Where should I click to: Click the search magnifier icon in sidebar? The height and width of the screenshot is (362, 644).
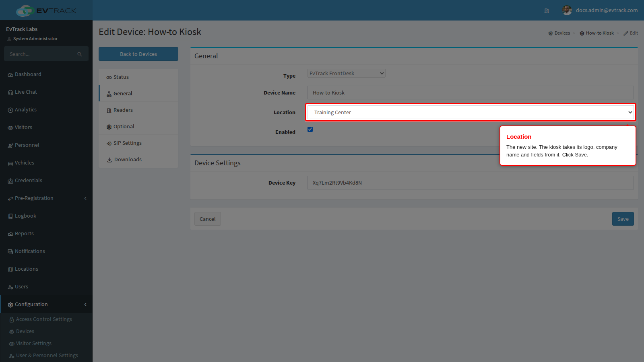pos(80,54)
